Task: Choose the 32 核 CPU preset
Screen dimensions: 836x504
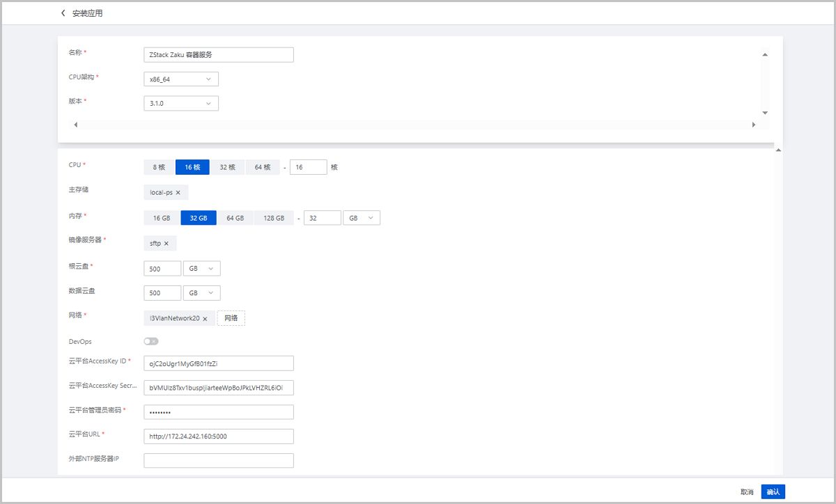Action: (x=227, y=167)
